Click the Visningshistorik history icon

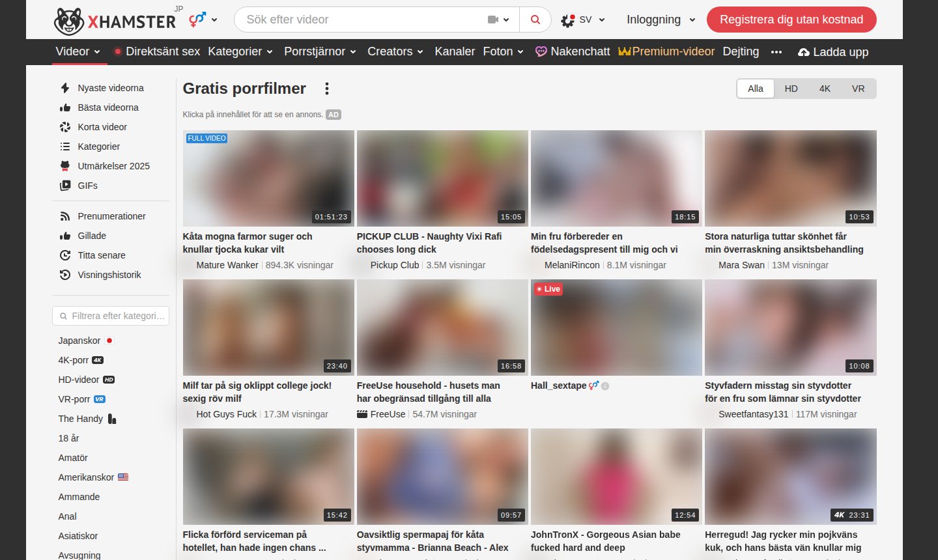point(65,275)
